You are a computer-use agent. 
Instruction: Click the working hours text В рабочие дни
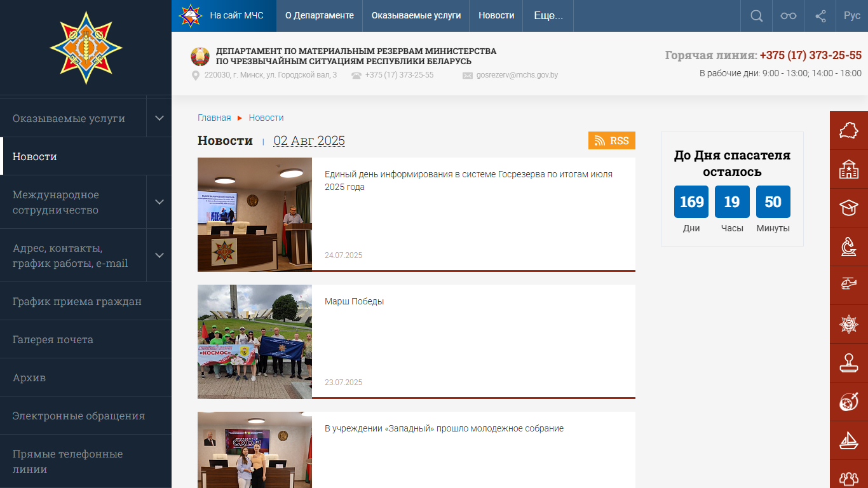tap(780, 73)
